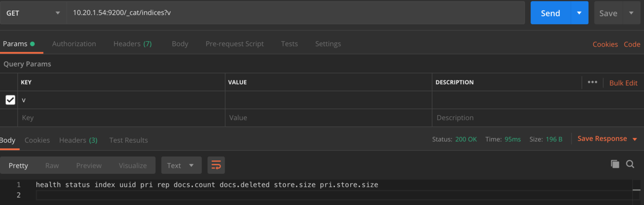This screenshot has height=205, width=644.
Task: Open the Settings tab
Action: (x=328, y=44)
